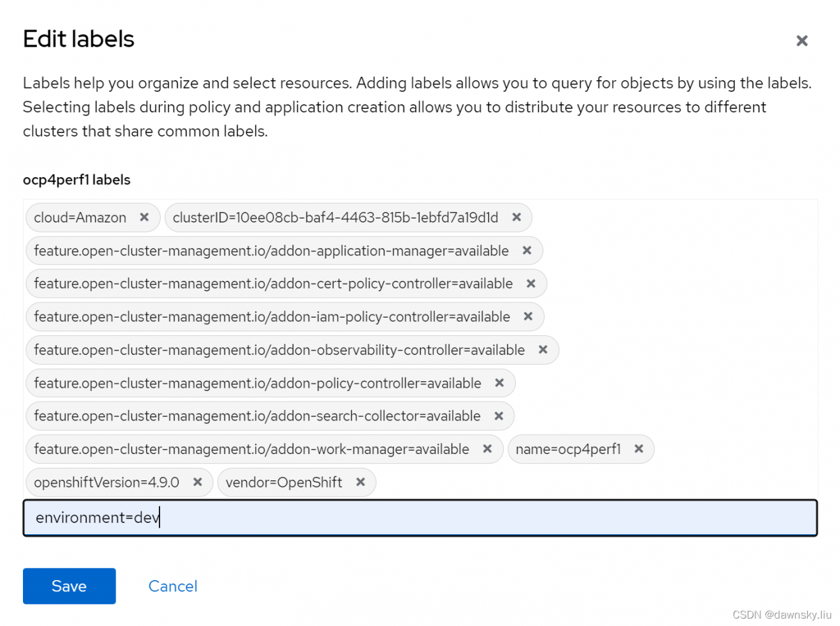
Task: Click the environment=dev label input field
Action: 420,518
